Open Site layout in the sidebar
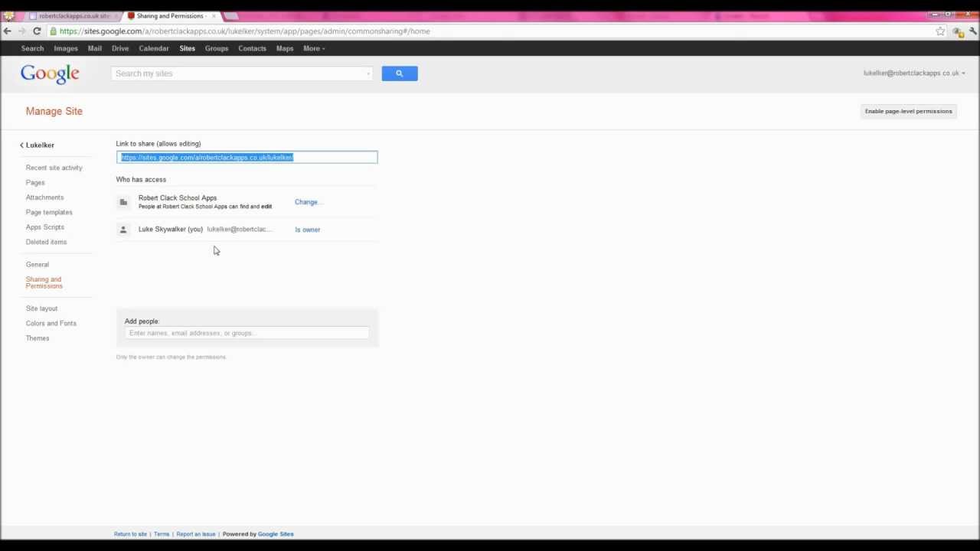980x551 pixels. coord(41,308)
